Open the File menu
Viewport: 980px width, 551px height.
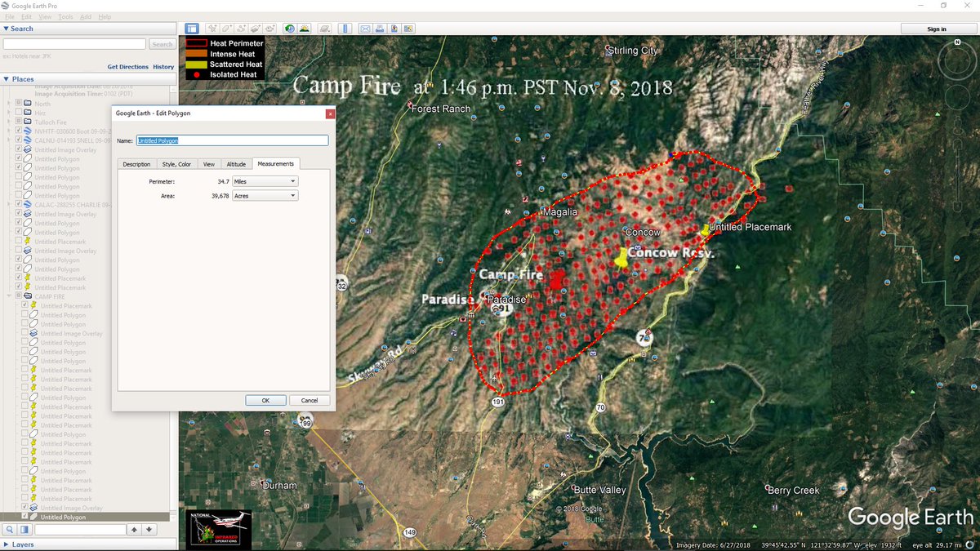10,16
